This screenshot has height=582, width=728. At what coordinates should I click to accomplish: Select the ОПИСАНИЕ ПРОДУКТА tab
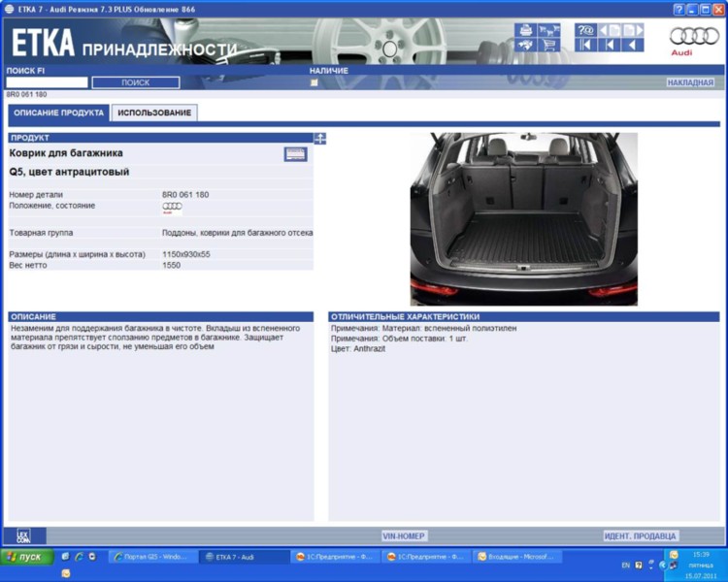tap(59, 113)
